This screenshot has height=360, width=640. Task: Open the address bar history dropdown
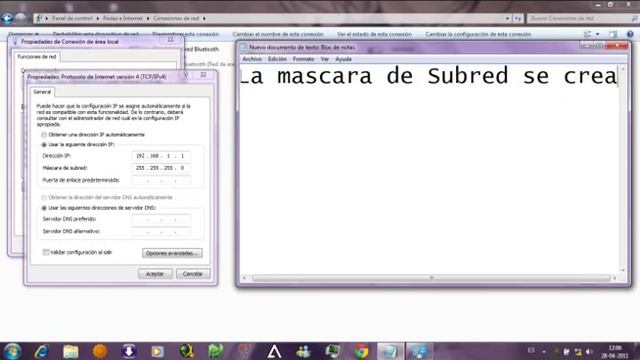pyautogui.click(x=507, y=18)
